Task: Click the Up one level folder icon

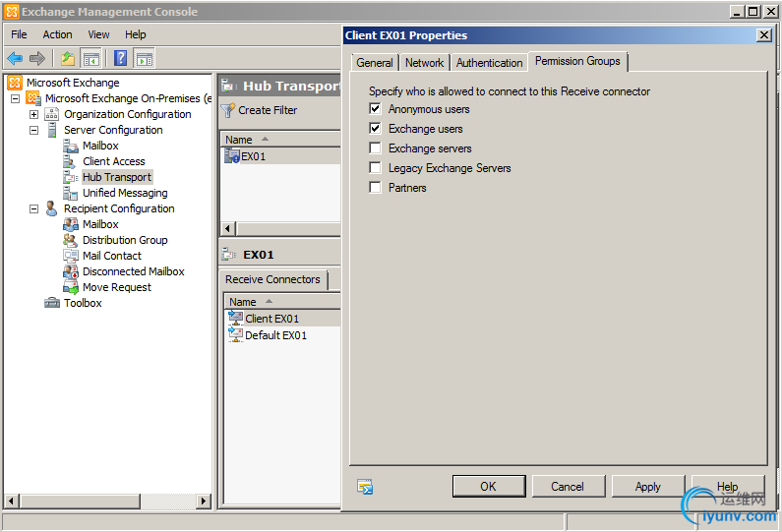Action: pos(67,58)
